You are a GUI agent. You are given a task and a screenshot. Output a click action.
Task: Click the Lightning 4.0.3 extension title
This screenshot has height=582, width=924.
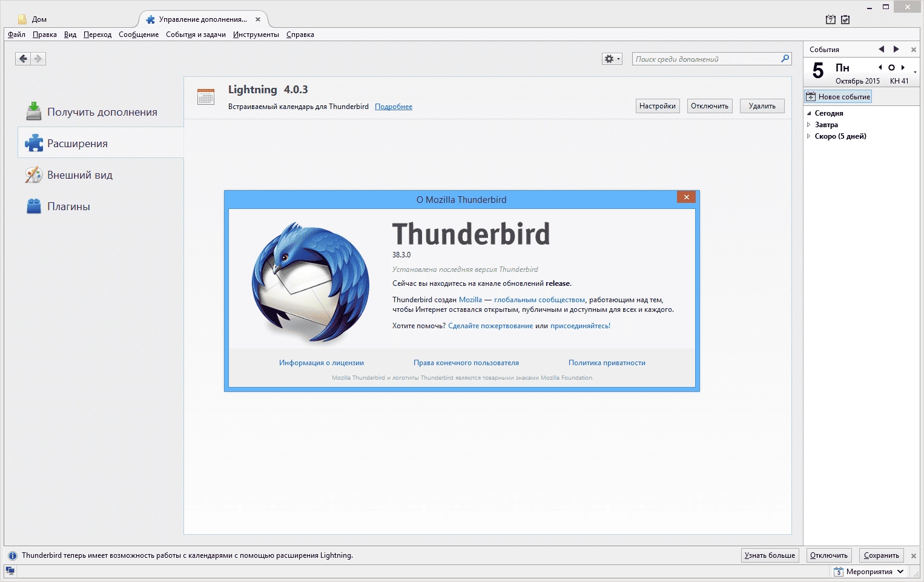pos(268,90)
